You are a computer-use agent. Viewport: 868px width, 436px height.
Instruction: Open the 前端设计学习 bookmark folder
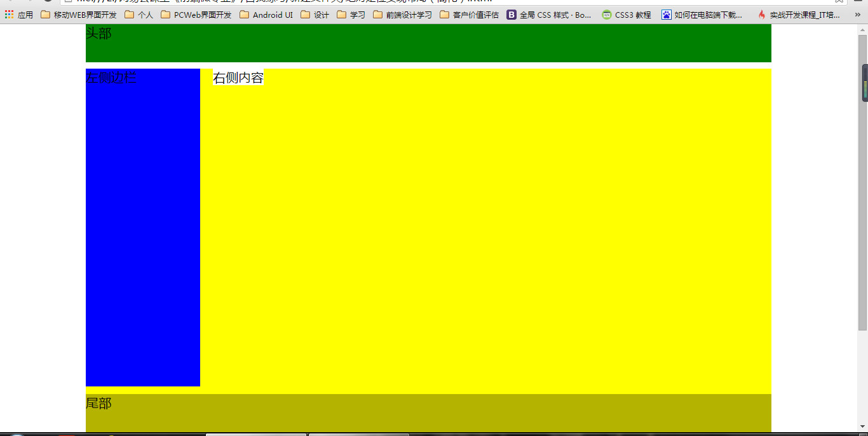tap(402, 15)
